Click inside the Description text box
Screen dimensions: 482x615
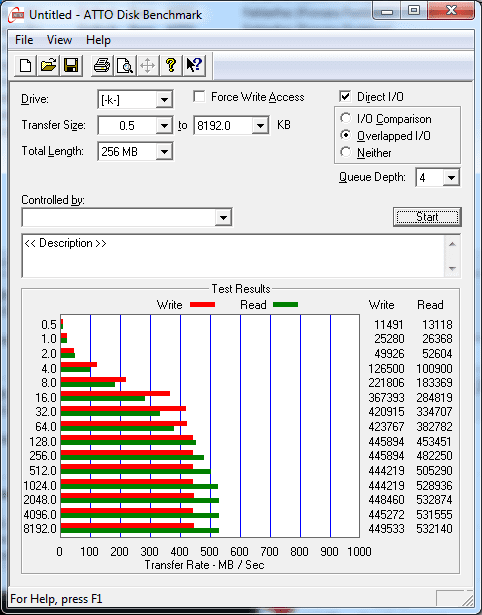[x=233, y=256]
